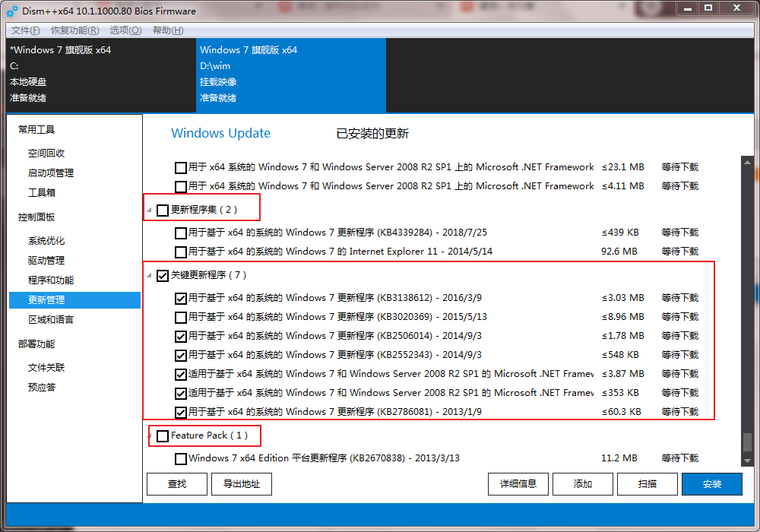This screenshot has height=532, width=760.
Task: Check the KB3020369 update checkbox
Action: (181, 318)
